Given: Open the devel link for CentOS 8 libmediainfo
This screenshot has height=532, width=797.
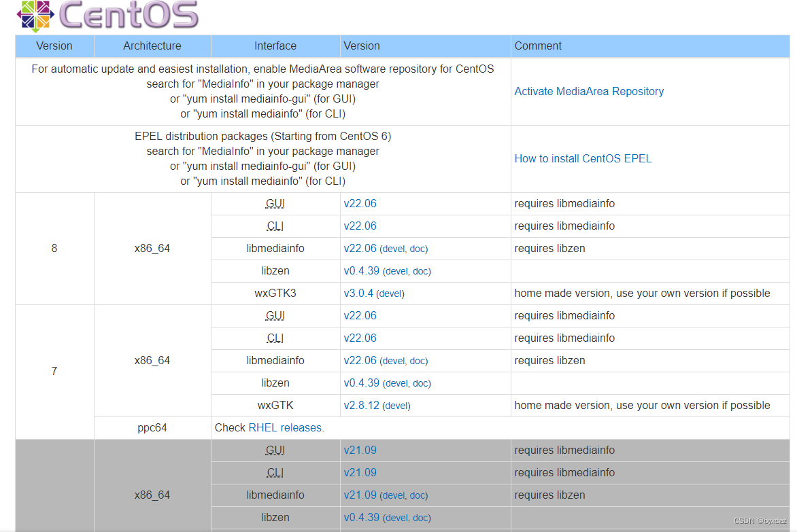Looking at the screenshot, I should tap(392, 249).
